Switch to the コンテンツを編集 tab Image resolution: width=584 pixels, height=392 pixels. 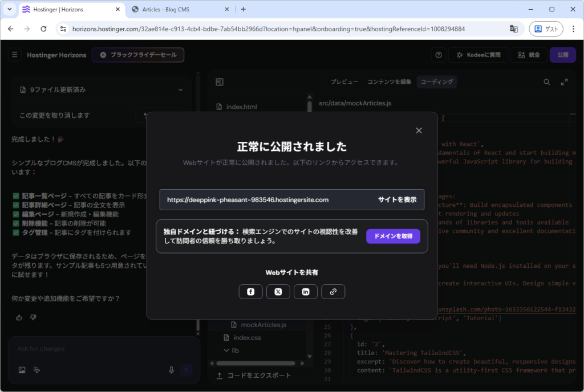(389, 82)
